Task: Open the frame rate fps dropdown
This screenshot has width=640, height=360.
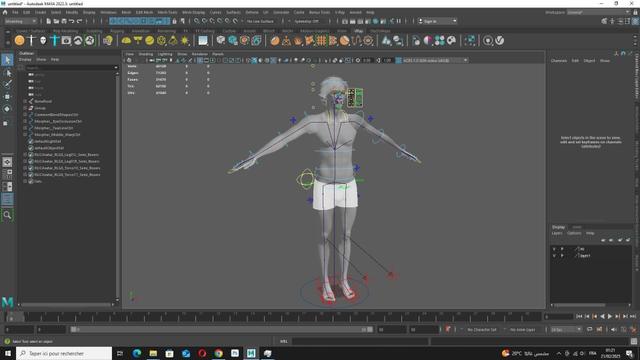Action: point(567,329)
